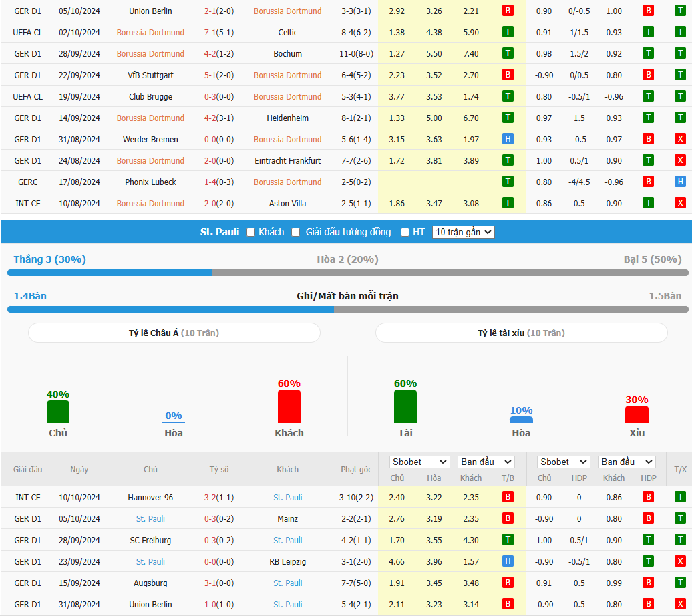Viewport: 692px width, 616px height.
Task: Click green T badge in RB Leipzig row
Action: coord(649,562)
